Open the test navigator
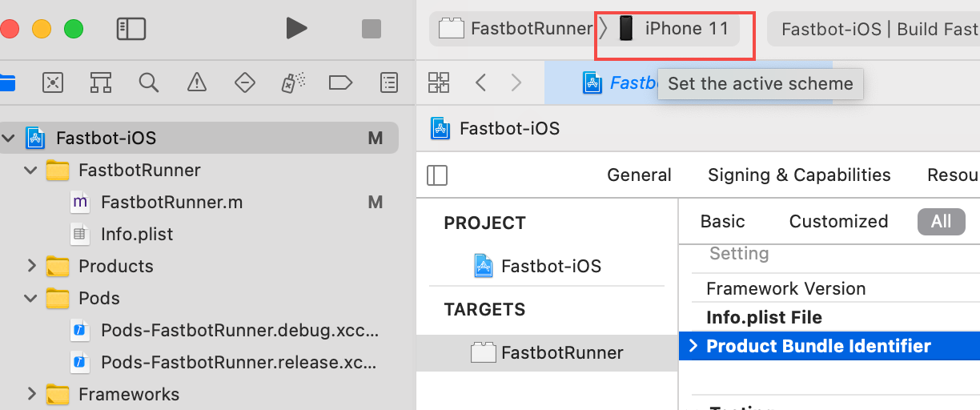 click(x=244, y=82)
